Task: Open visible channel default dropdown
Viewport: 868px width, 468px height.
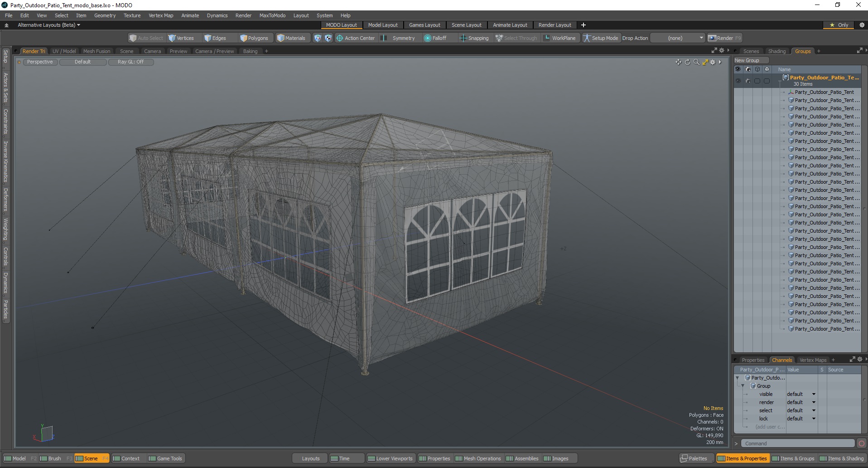Action: (x=801, y=394)
